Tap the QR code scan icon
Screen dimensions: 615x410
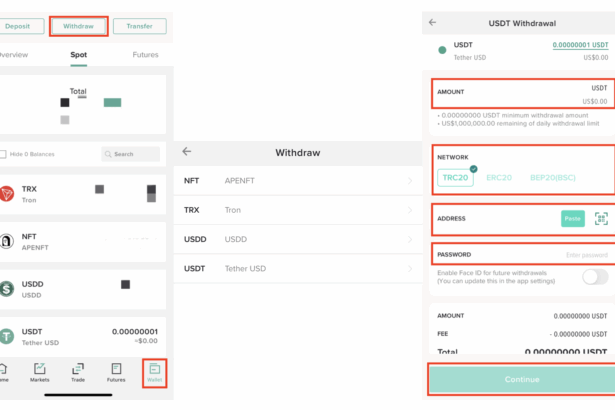click(x=601, y=218)
